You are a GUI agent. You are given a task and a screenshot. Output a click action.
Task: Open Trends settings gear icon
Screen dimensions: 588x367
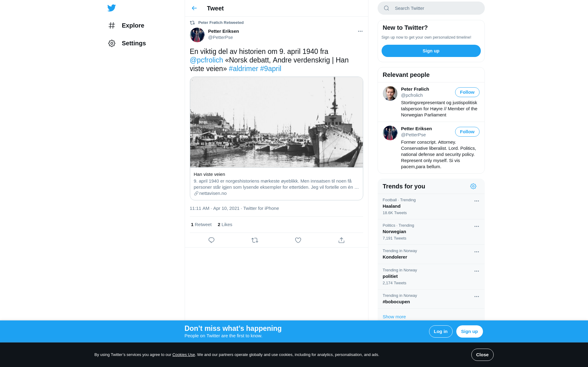tap(473, 186)
